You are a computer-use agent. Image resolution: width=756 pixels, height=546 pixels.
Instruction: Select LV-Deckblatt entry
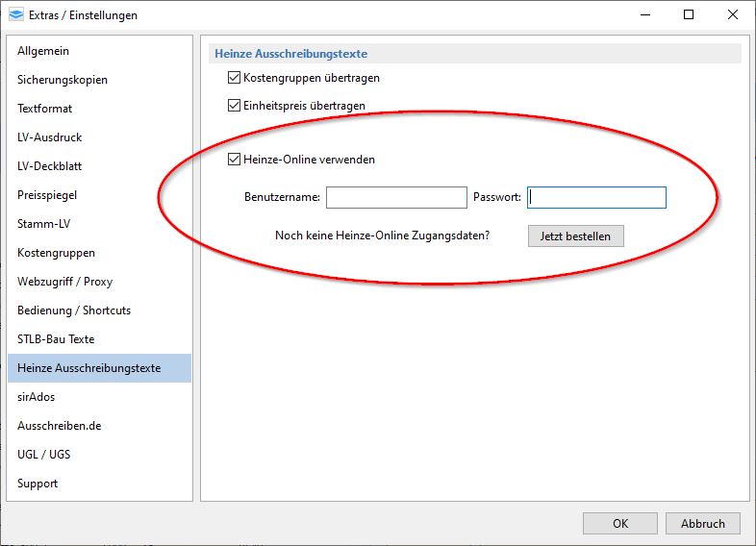point(99,166)
